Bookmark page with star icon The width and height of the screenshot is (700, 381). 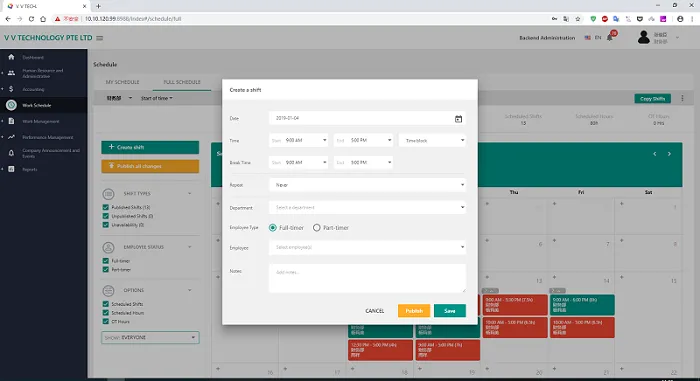[x=578, y=19]
